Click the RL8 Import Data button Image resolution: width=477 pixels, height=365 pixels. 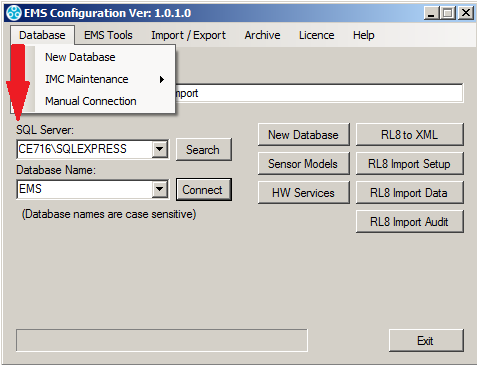(410, 193)
